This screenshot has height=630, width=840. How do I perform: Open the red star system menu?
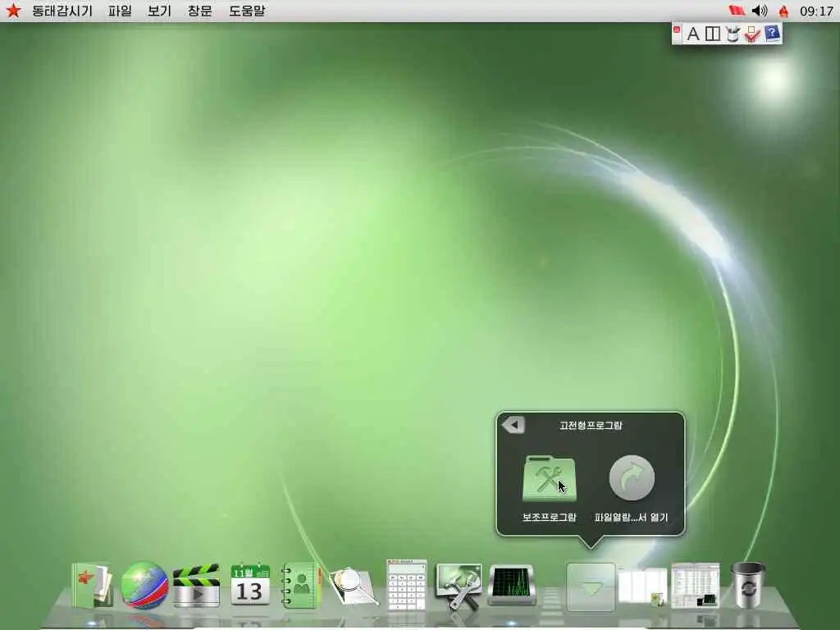[x=13, y=10]
